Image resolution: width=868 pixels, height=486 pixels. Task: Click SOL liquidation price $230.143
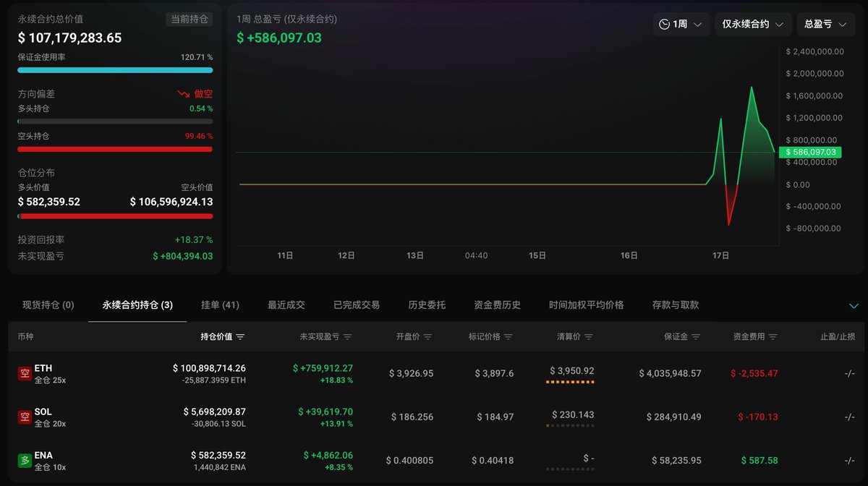[x=573, y=414]
